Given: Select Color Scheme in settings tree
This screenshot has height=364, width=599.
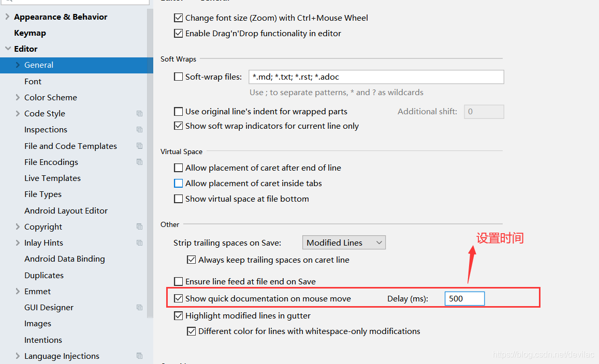Looking at the screenshot, I should [x=50, y=97].
